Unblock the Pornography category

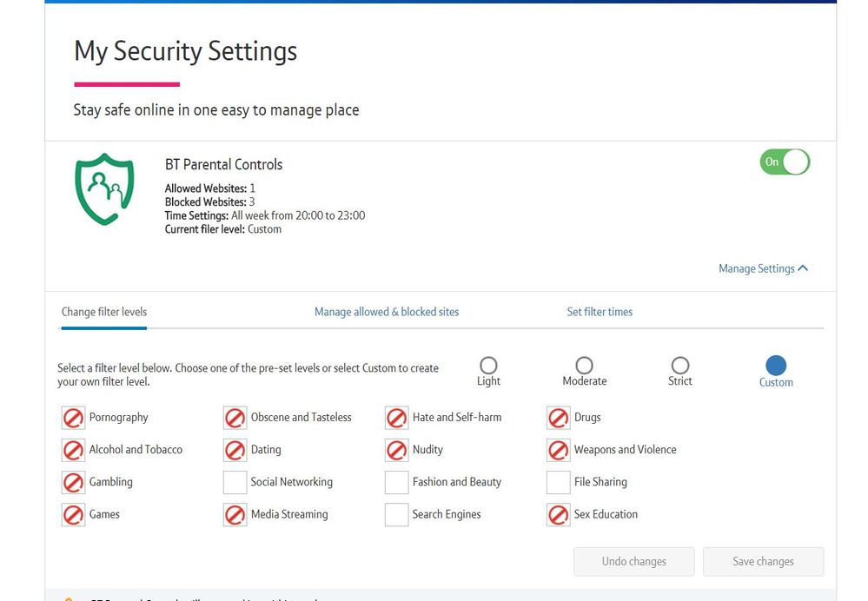tap(73, 418)
